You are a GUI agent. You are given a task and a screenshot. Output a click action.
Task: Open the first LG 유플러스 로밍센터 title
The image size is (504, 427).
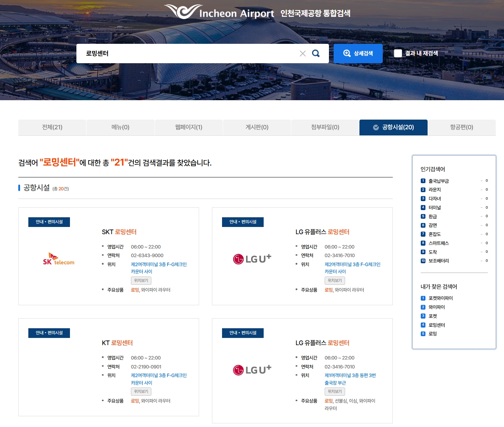[322, 232]
